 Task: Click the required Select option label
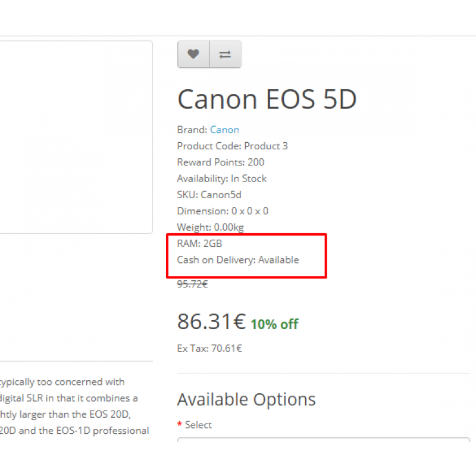click(195, 425)
